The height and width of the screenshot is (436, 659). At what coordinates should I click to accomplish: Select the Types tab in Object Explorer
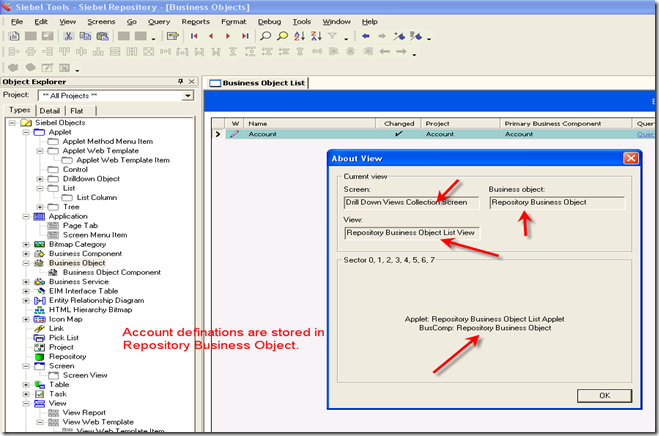[20, 110]
